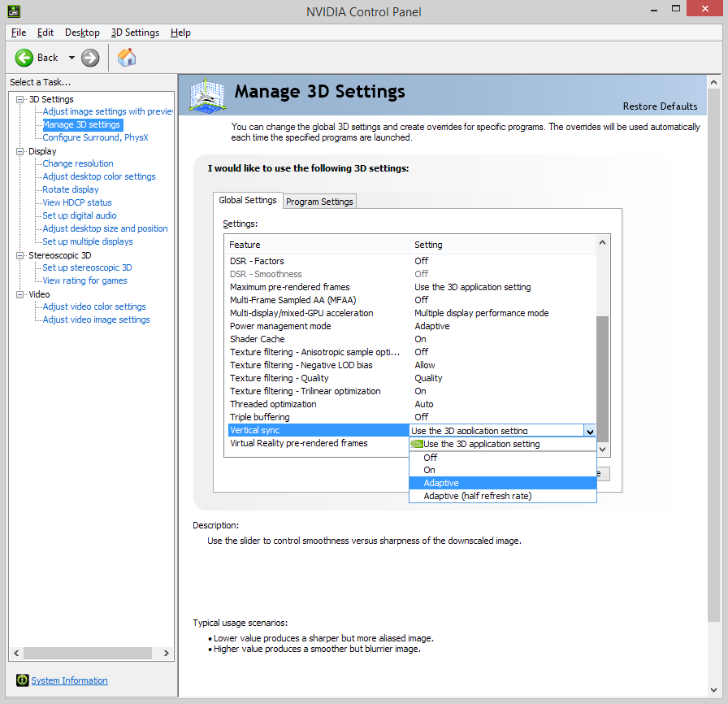This screenshot has height=704, width=728.
Task: Open Configure Surround, PhysX
Action: tap(95, 137)
